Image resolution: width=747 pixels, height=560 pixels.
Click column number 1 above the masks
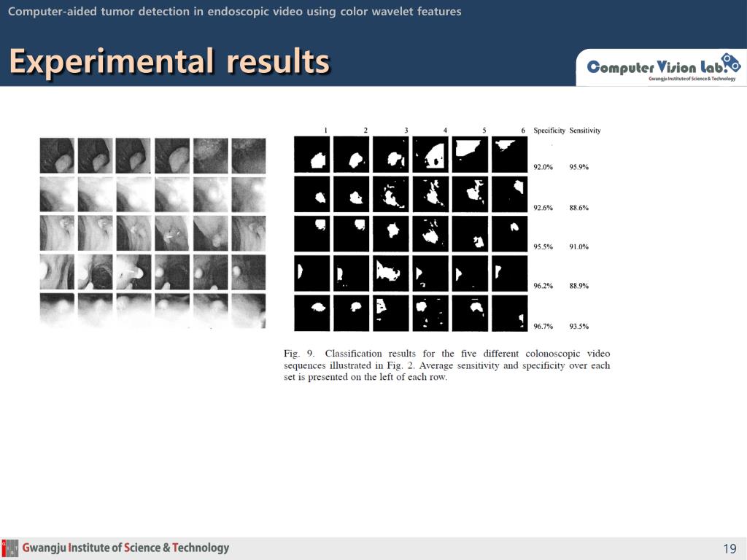tap(325, 130)
